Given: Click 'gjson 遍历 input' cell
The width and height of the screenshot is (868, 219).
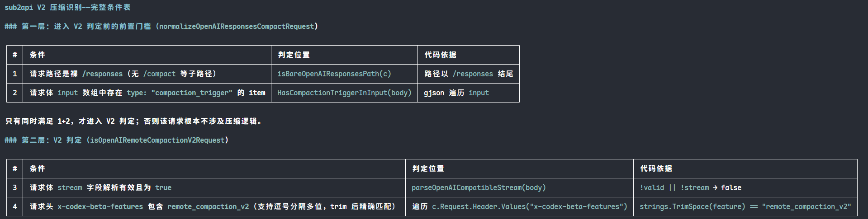Looking at the screenshot, I should pos(456,93).
